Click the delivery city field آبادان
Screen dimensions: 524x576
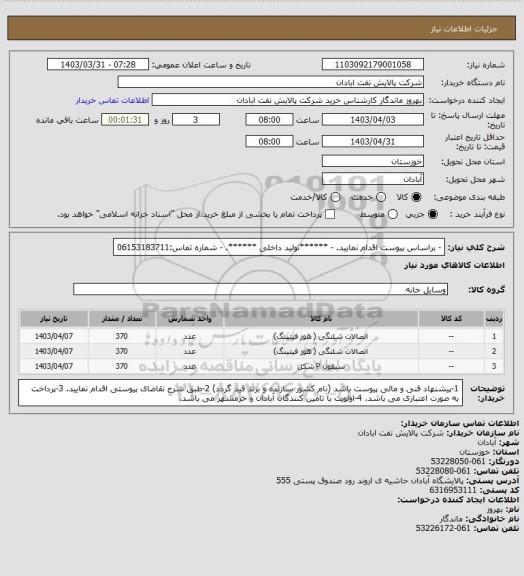click(373, 179)
